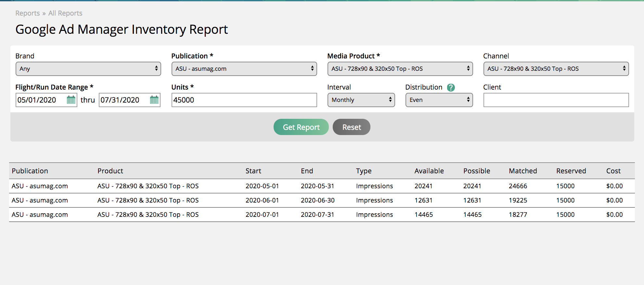Screen dimensions: 644x285
Task: Click Available value 12631
Action: coord(423,200)
